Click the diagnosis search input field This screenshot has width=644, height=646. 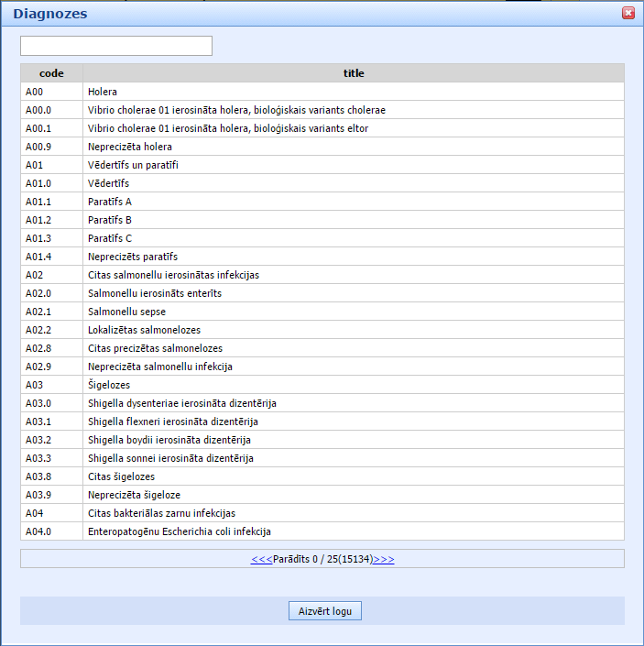[x=116, y=46]
